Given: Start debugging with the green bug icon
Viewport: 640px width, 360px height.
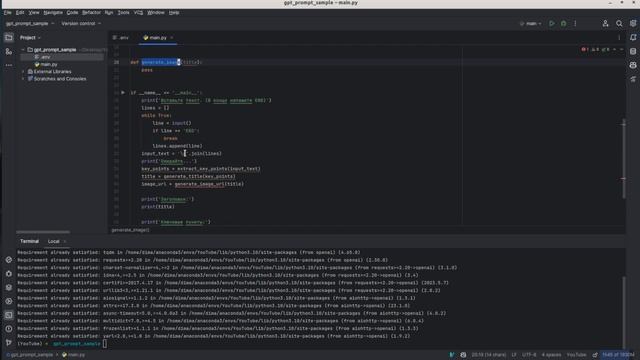Looking at the screenshot, I should 563,24.
